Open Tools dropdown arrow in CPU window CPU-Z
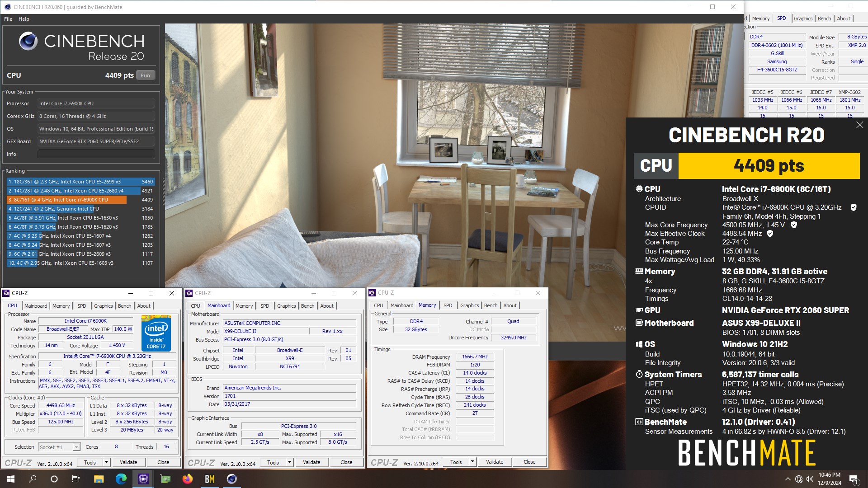Screen dimensions: 868x488 pos(106,462)
